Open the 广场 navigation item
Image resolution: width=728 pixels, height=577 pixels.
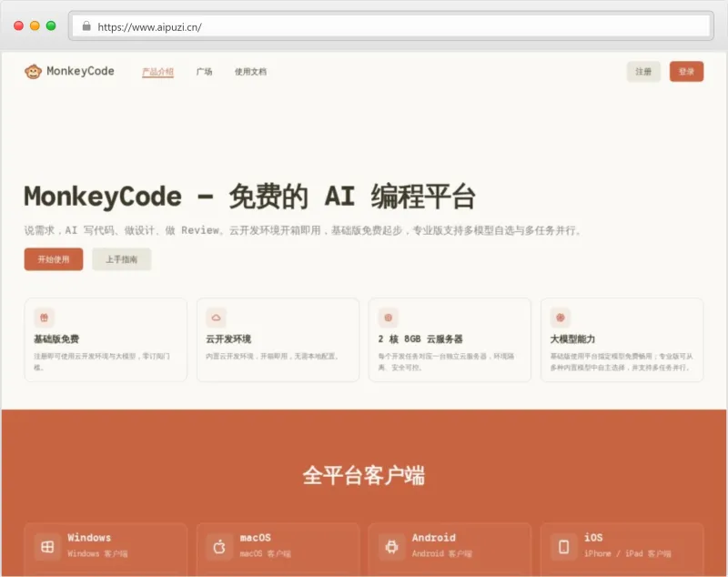pos(205,71)
